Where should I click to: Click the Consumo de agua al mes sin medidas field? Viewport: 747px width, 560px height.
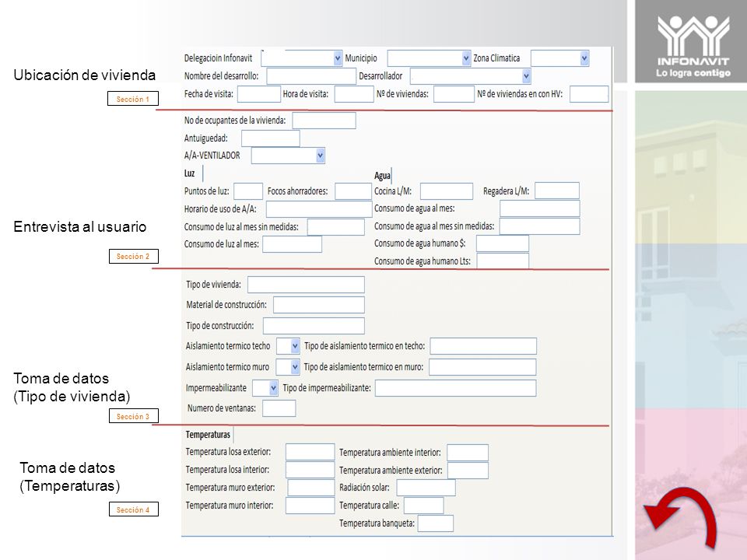(540, 226)
